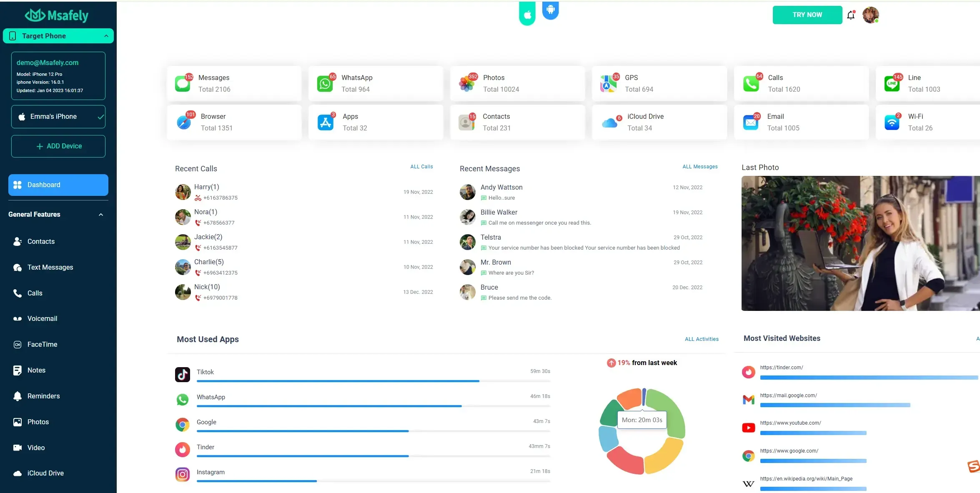
Task: Open the Photos card icon
Action: point(466,83)
